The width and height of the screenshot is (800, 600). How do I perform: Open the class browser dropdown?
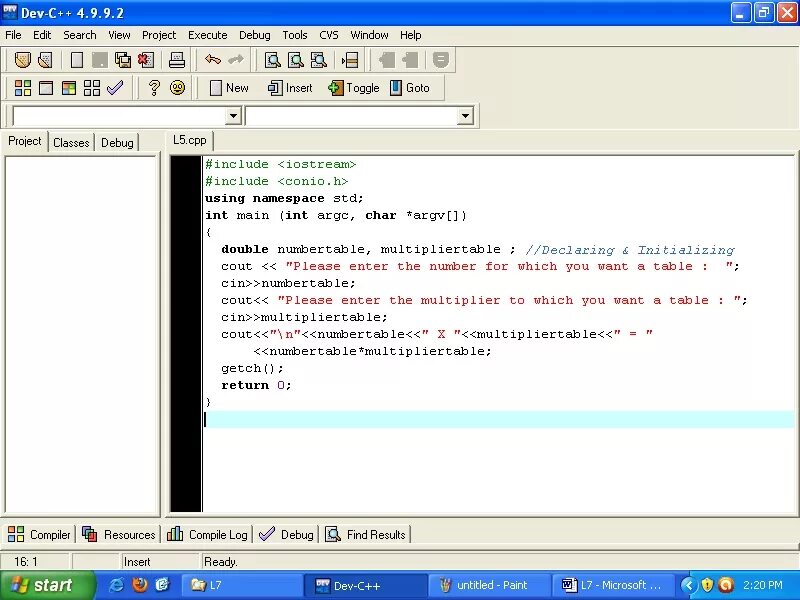(232, 116)
